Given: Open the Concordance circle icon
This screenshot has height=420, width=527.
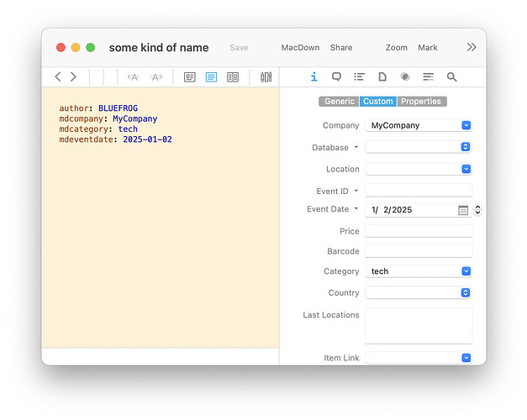Looking at the screenshot, I should coord(405,77).
